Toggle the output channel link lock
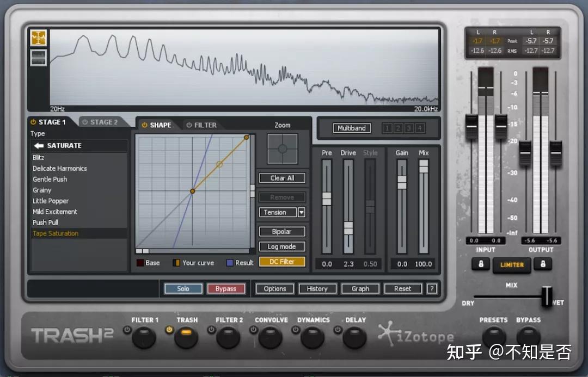Viewport: 588px width, 377px height. 543,264
